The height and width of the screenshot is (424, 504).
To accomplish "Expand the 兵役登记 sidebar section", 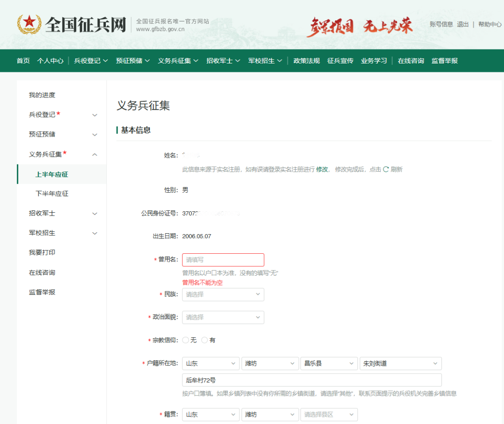I will coord(95,115).
